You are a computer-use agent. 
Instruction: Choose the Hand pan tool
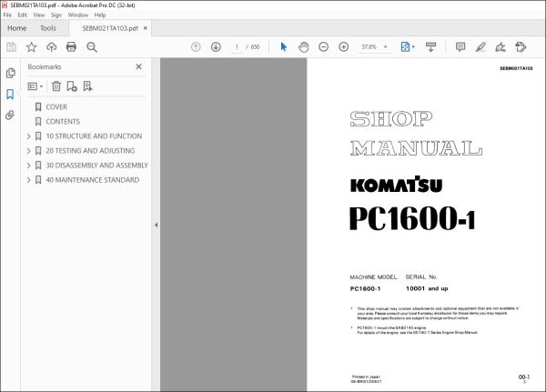303,47
